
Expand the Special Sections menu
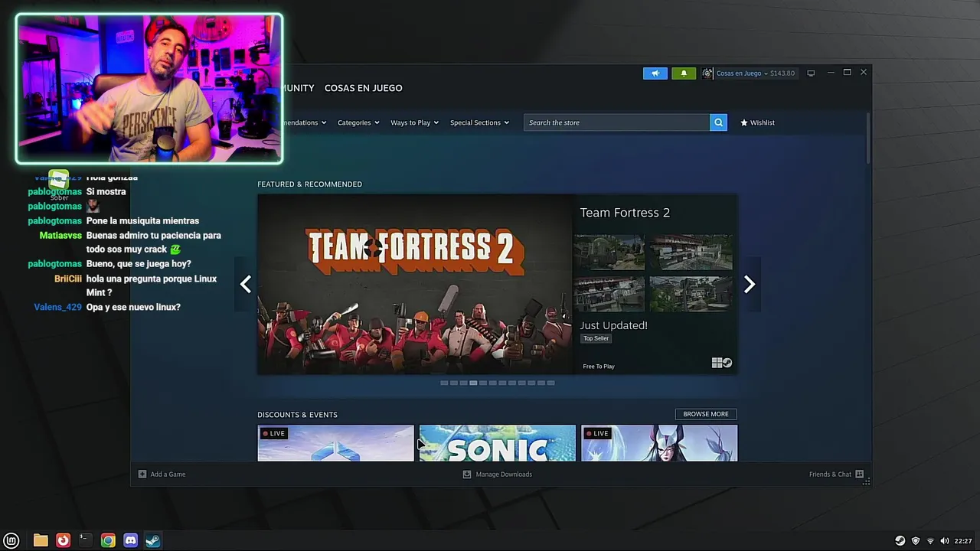(x=479, y=122)
